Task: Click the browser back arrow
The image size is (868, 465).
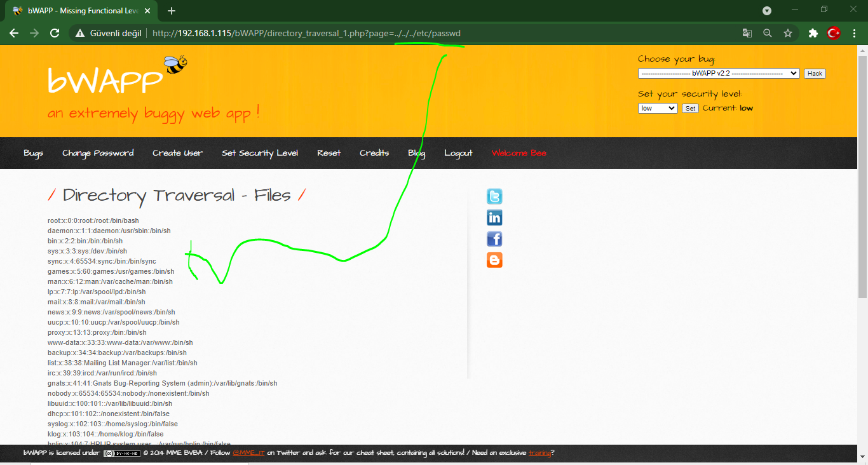Action: (14, 33)
